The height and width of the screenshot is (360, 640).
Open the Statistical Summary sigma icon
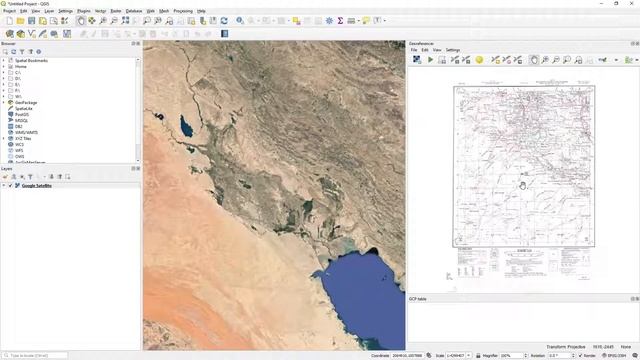tap(340, 20)
